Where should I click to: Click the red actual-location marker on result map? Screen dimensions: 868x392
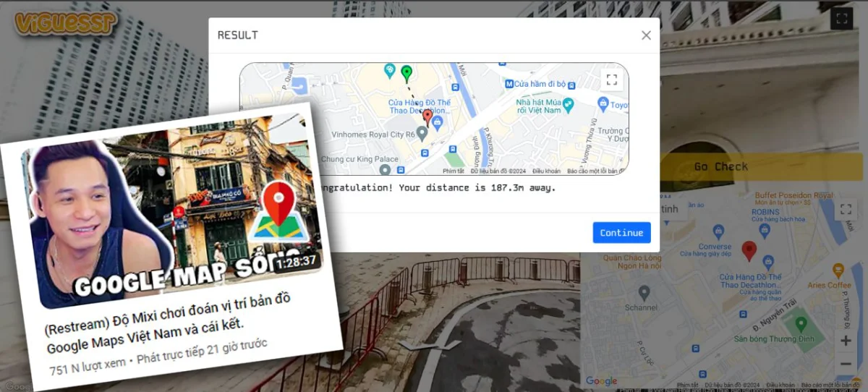pyautogui.click(x=427, y=117)
